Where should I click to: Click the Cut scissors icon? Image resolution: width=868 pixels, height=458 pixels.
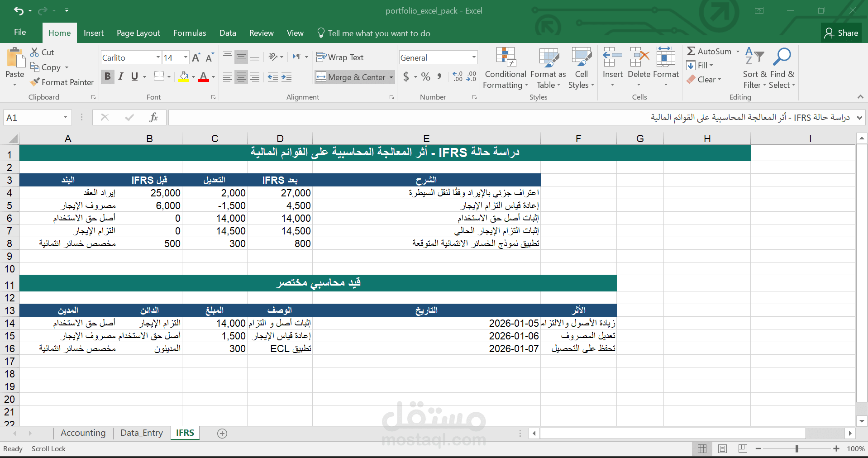coord(34,52)
